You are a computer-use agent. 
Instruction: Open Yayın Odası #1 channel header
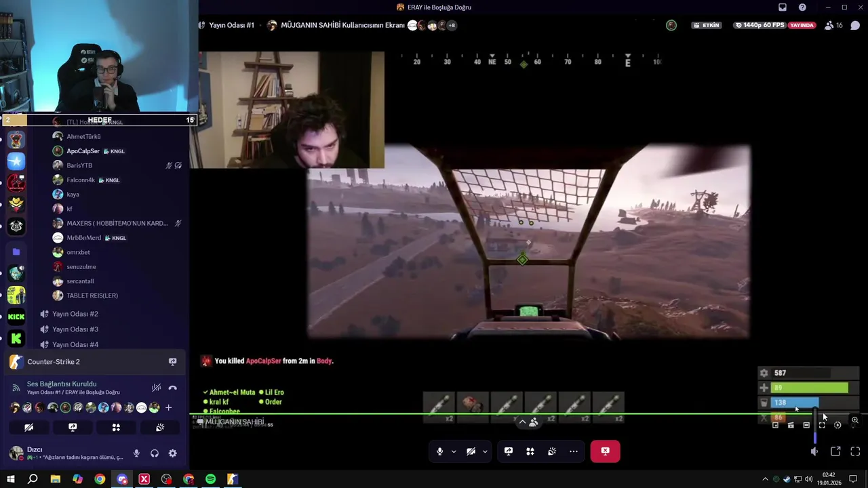(x=231, y=26)
